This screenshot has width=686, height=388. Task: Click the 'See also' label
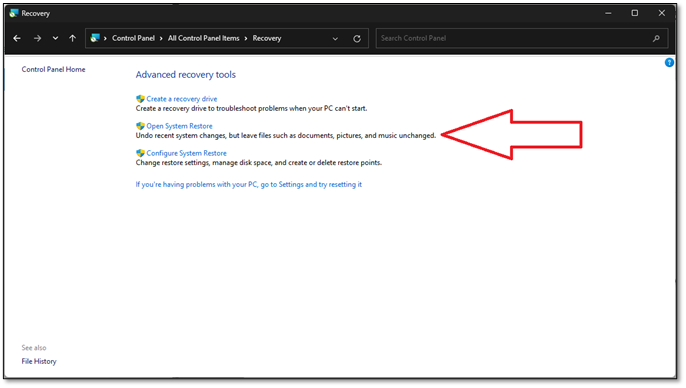[x=34, y=348]
